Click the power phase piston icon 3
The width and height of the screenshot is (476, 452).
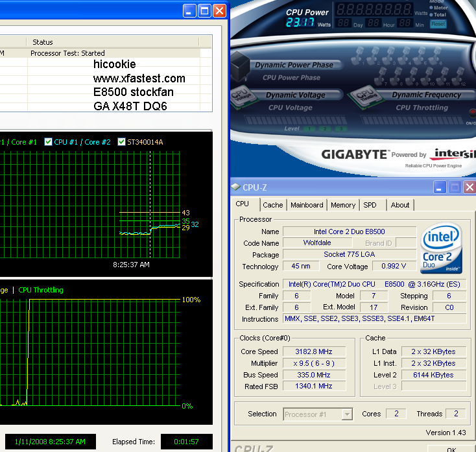tap(389, 56)
